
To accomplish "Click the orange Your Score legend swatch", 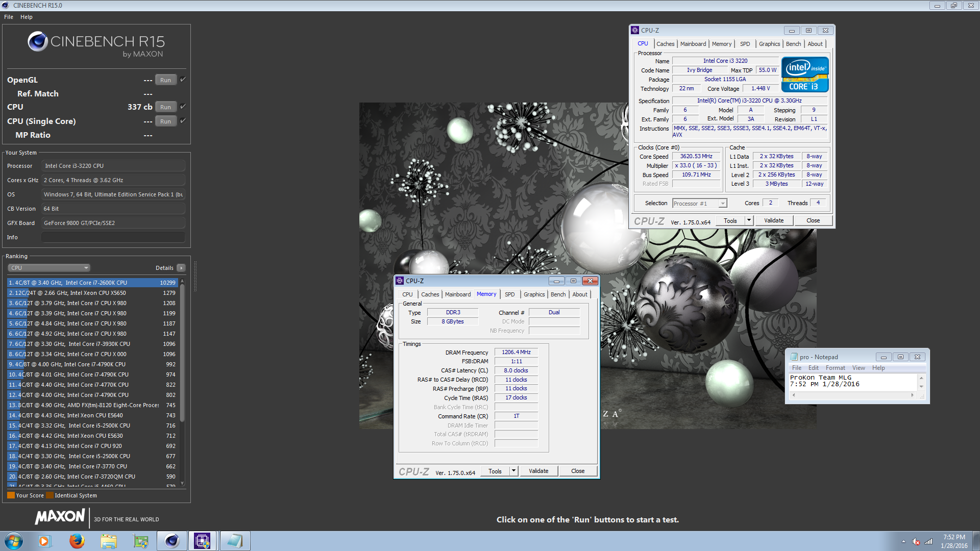I will pyautogui.click(x=11, y=495).
